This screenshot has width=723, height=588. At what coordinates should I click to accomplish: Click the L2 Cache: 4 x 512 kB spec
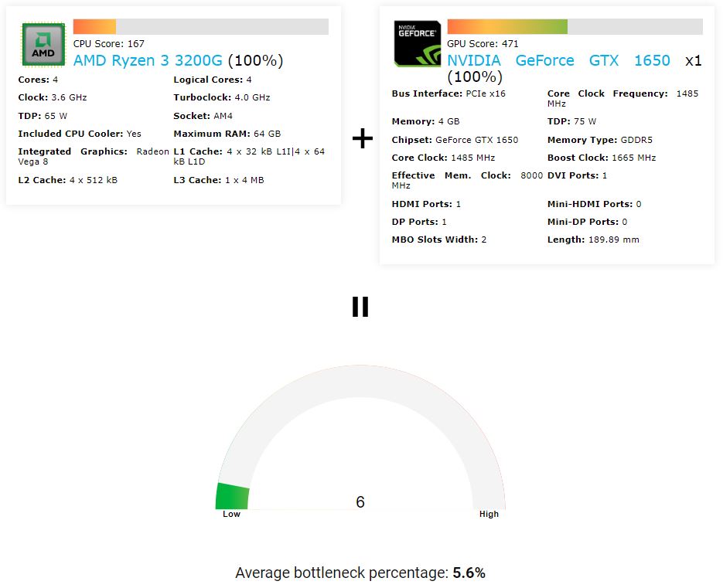click(x=68, y=180)
